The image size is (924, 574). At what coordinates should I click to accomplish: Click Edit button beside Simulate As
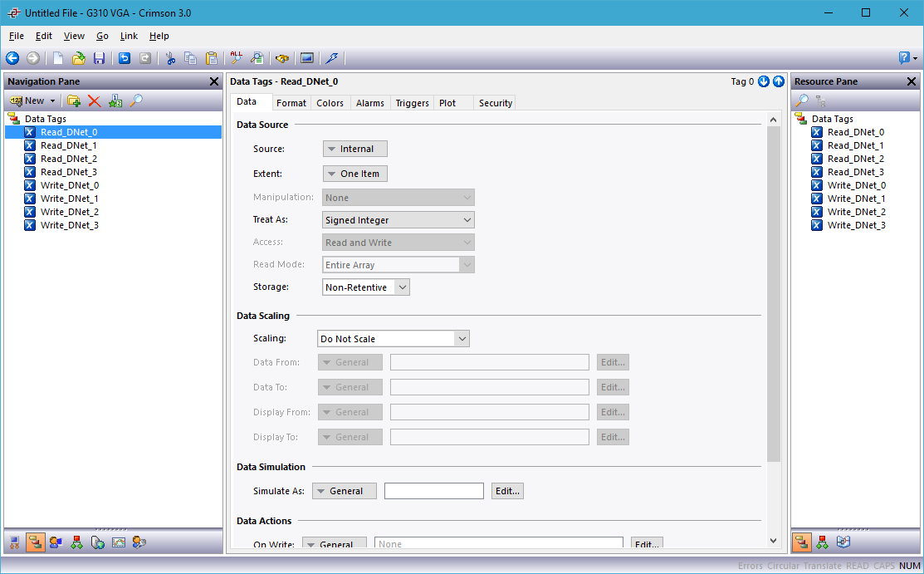pos(507,491)
